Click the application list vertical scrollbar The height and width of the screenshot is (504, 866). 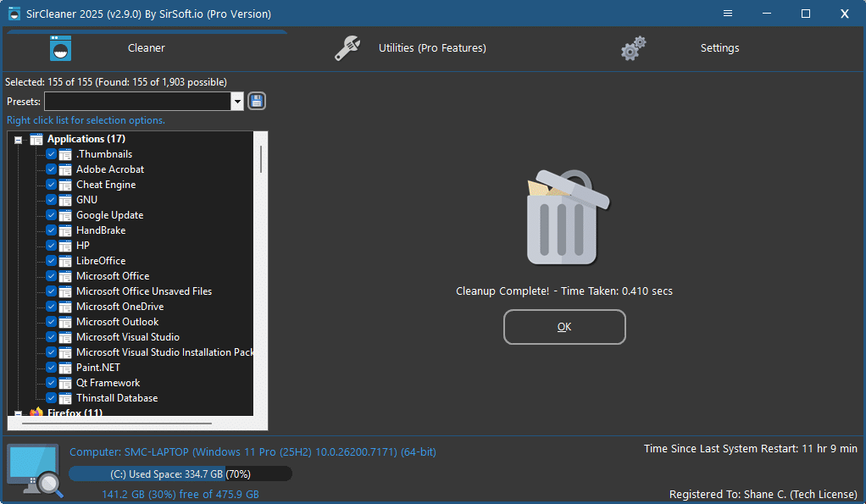coord(261,159)
